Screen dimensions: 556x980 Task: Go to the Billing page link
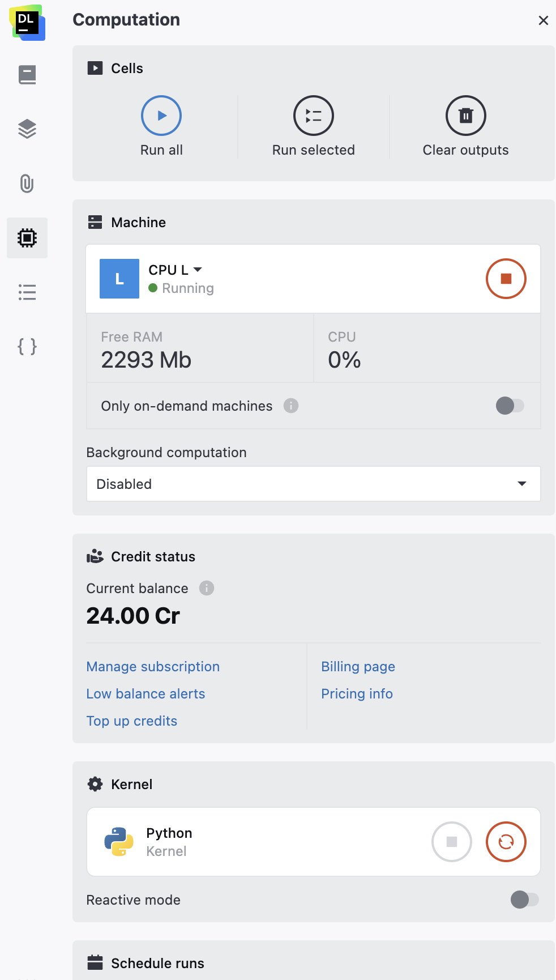[358, 667]
